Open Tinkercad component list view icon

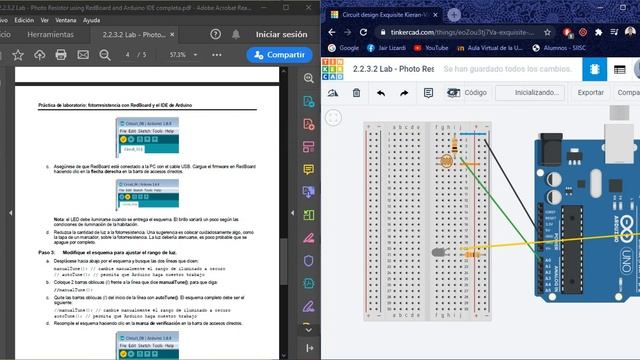coord(620,70)
